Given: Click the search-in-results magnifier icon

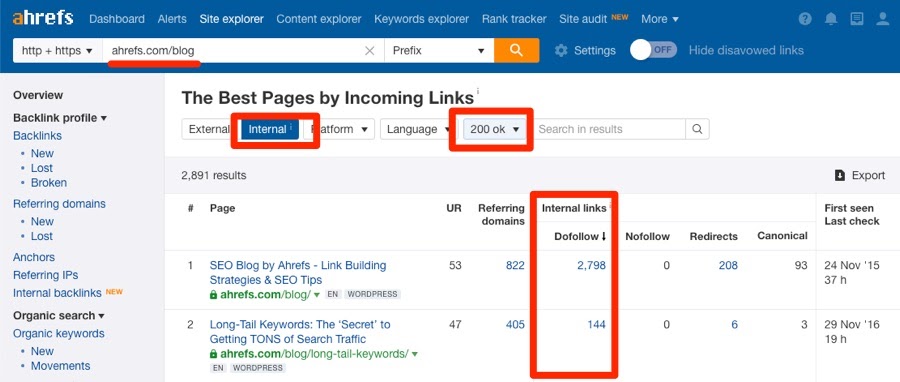Looking at the screenshot, I should pos(697,129).
